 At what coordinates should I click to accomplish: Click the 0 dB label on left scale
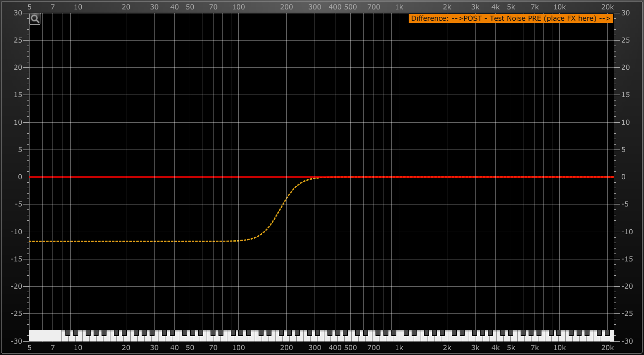(20, 177)
